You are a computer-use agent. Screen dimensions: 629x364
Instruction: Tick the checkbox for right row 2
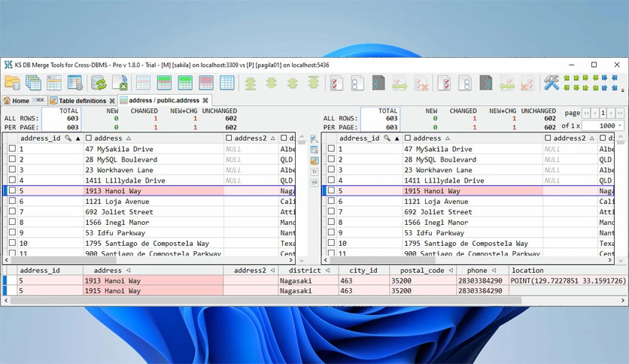click(331, 159)
